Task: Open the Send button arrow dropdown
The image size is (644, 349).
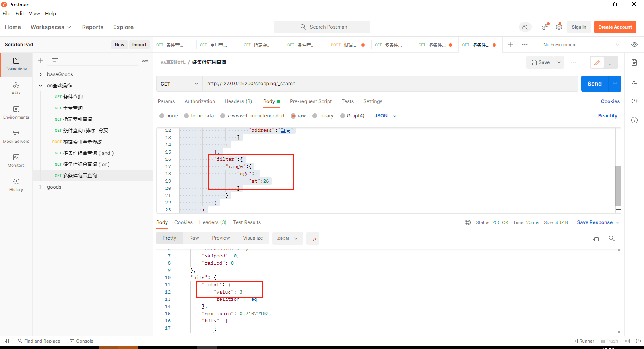Action: pyautogui.click(x=615, y=84)
